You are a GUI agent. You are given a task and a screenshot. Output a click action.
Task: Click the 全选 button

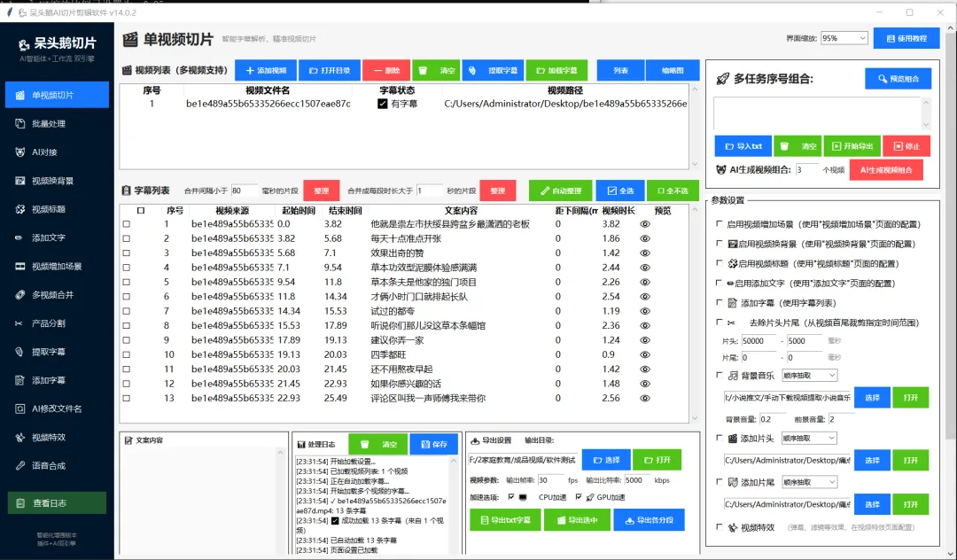pos(620,191)
